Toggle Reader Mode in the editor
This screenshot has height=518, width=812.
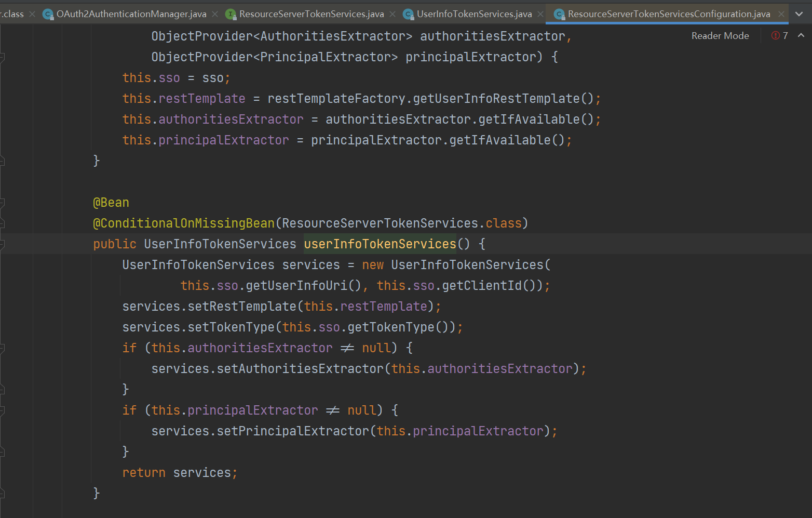tap(720, 36)
